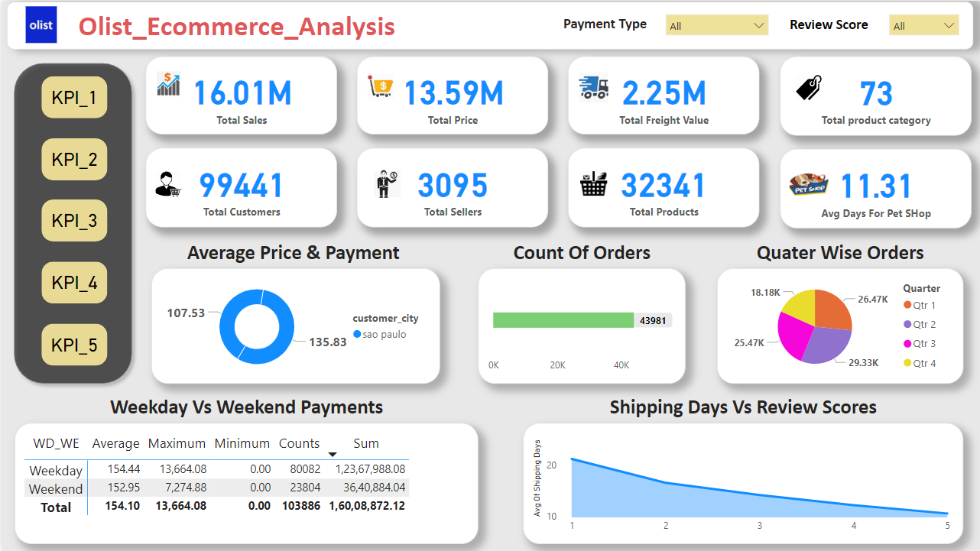
Task: Click the Total Customers person icon
Action: coord(168,184)
